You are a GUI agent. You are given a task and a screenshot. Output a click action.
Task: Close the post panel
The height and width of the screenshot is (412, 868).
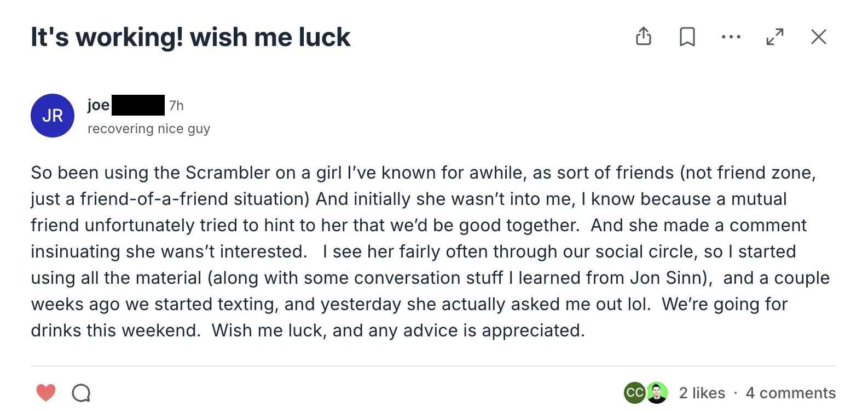coord(819,37)
